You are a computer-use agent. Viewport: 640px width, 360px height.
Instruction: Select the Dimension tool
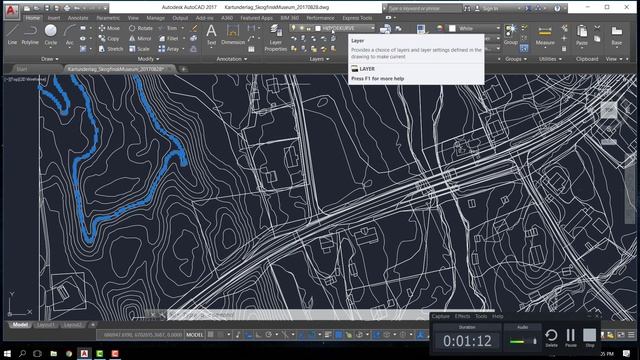pyautogui.click(x=233, y=34)
